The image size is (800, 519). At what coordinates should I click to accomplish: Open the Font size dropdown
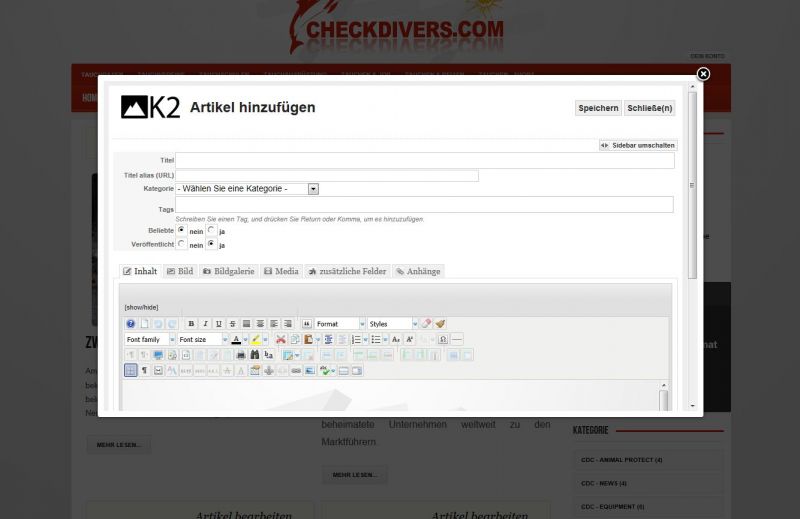pos(203,339)
